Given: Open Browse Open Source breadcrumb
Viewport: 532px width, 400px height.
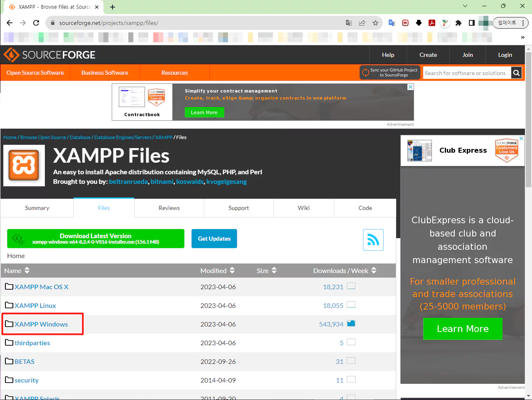Looking at the screenshot, I should (x=43, y=137).
